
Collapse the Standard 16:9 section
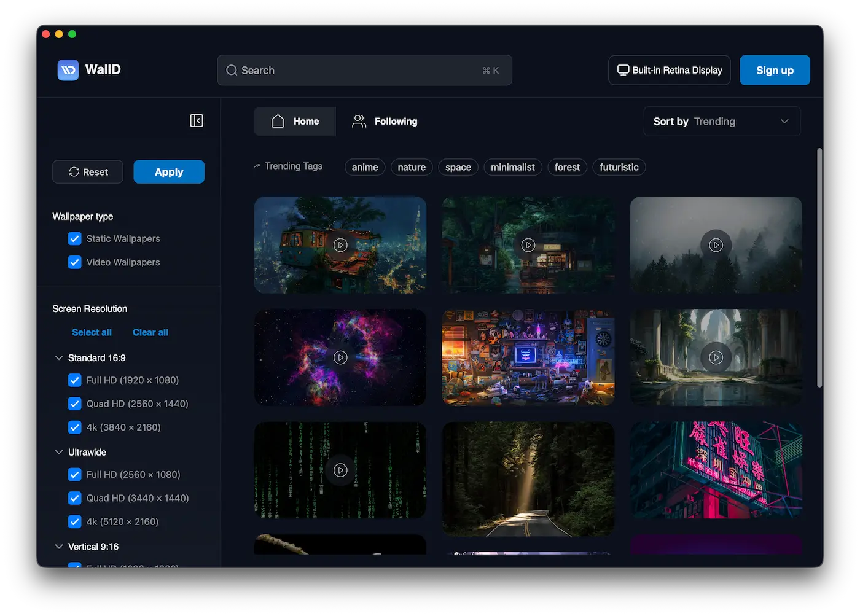point(59,358)
